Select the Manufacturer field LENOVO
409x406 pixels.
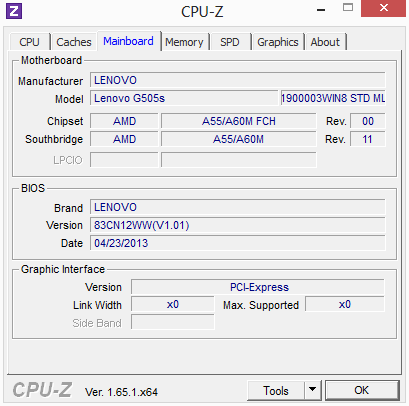click(238, 80)
